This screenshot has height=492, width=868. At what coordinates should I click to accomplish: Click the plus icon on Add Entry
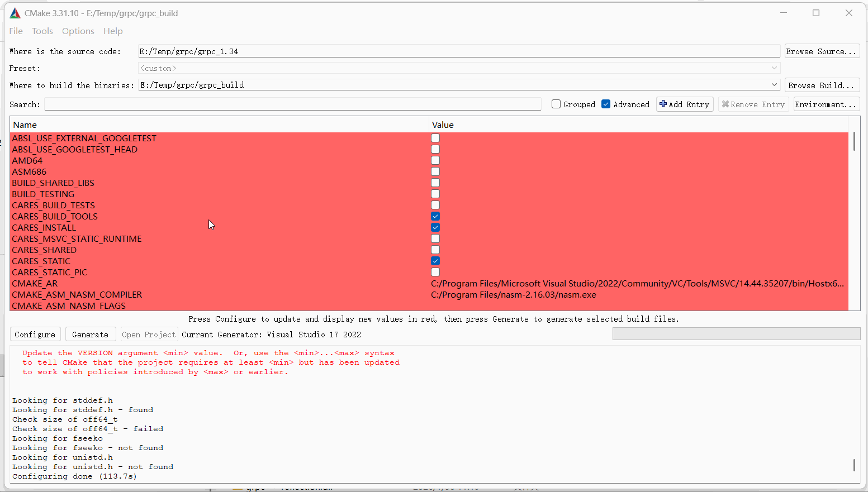[x=663, y=104]
